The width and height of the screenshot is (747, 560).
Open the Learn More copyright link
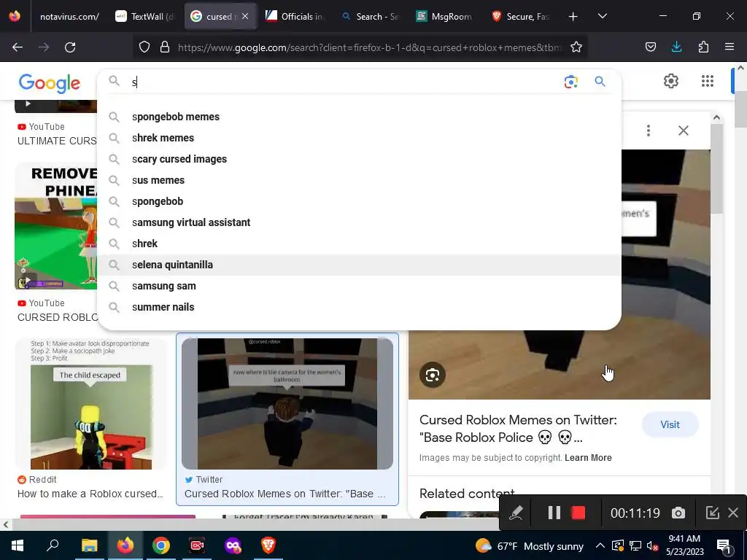pyautogui.click(x=588, y=458)
